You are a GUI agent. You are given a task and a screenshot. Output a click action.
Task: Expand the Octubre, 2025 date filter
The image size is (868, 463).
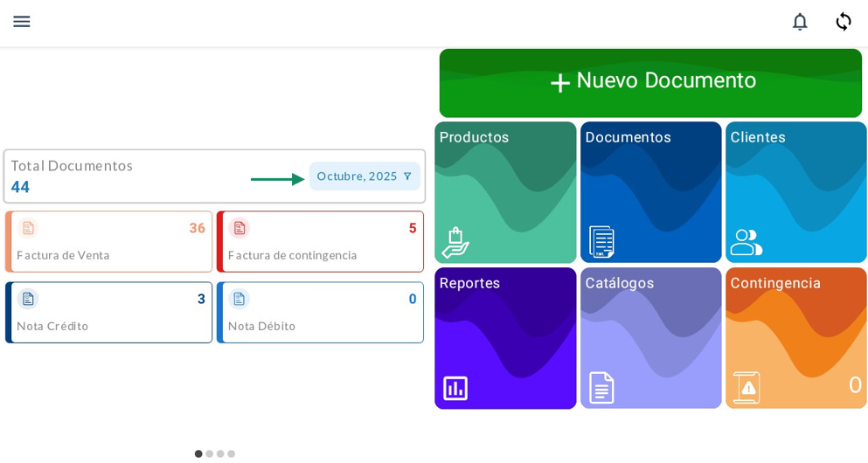tap(364, 176)
